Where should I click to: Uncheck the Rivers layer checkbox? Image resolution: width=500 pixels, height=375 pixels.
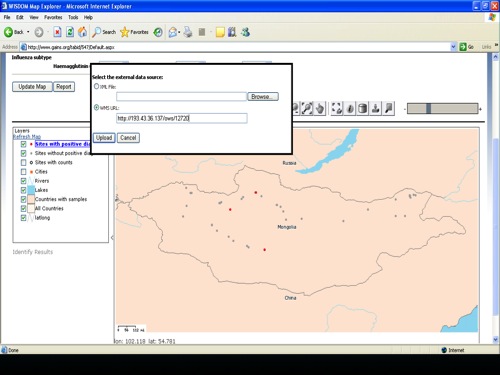coord(23,181)
